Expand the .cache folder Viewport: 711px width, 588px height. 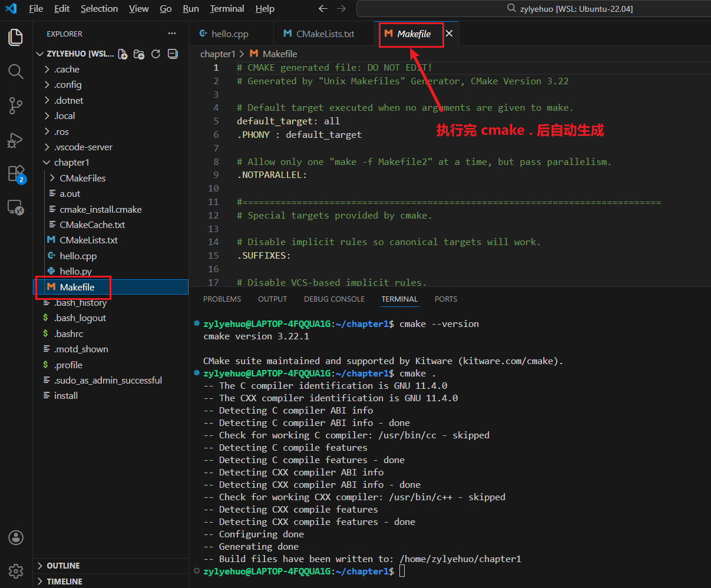[x=111, y=70]
